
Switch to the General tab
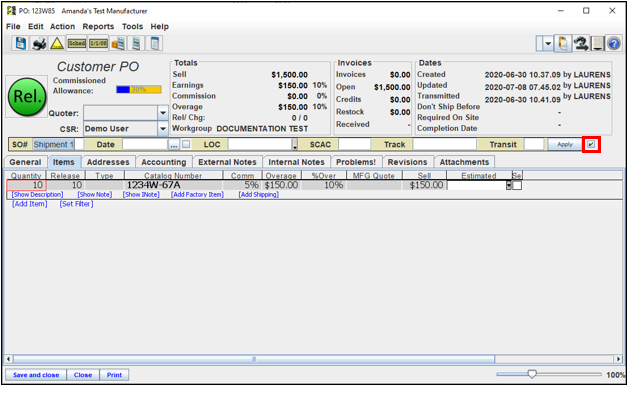point(25,162)
